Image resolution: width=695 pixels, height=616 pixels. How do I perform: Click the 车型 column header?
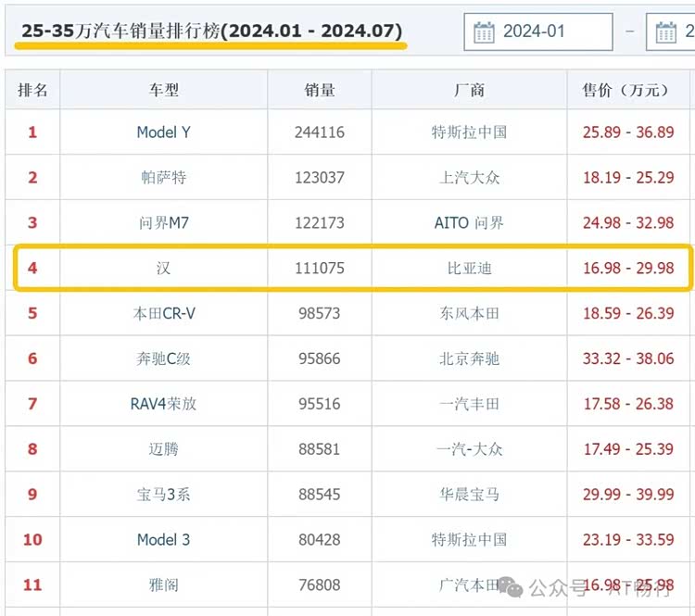(x=163, y=90)
